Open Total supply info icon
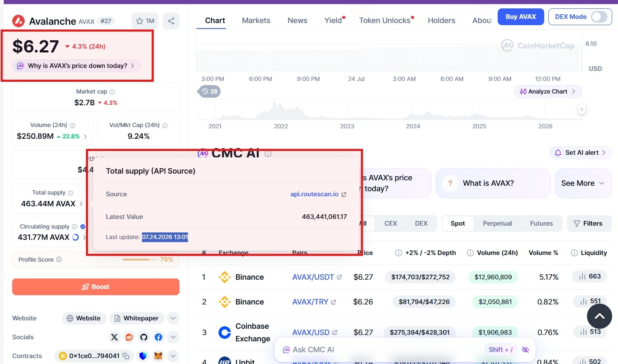Viewport: 618px width, 364px height. [70, 193]
